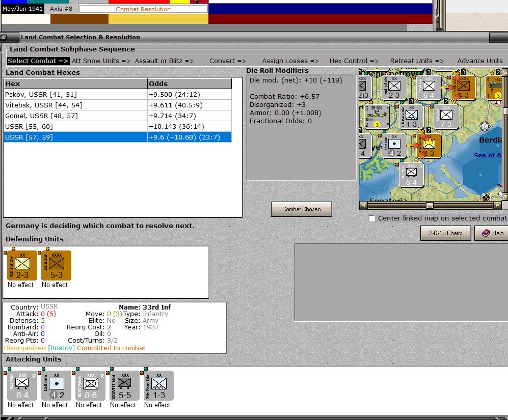Click the map's vertical scrollbar thumb
This screenshot has width=508, height=420.
(x=505, y=111)
